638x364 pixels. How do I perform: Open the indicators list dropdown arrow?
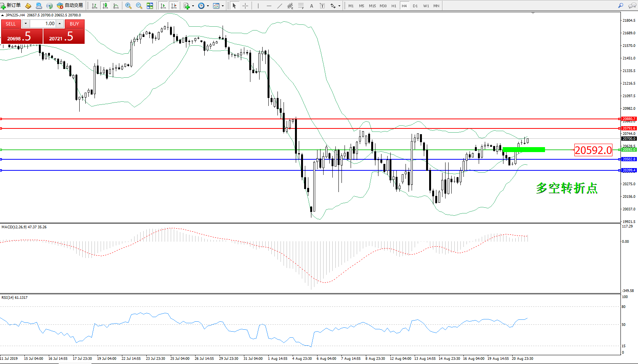click(x=193, y=6)
